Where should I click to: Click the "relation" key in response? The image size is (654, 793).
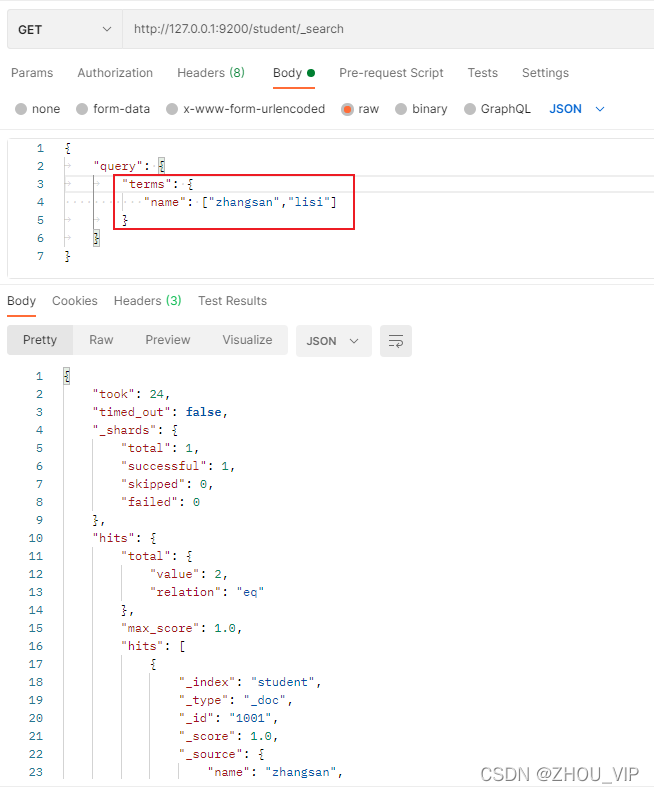pos(185,592)
